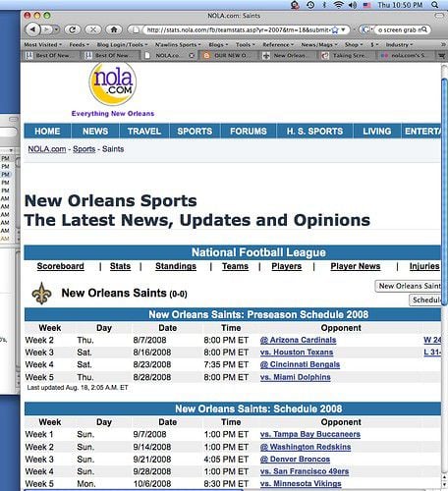The image size is (448, 491).
Task: Click the page icon beside the URL
Action: click(136, 30)
